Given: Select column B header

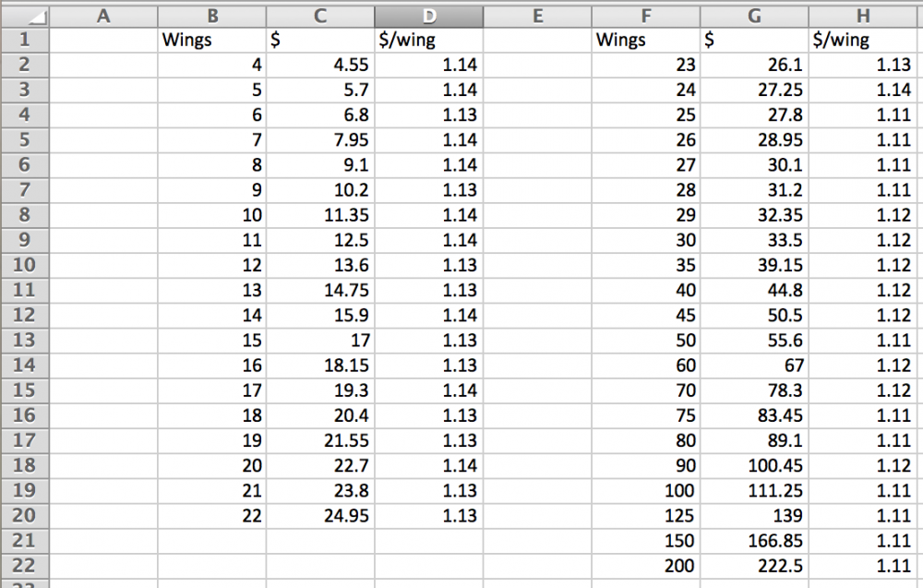Looking at the screenshot, I should tap(212, 17).
